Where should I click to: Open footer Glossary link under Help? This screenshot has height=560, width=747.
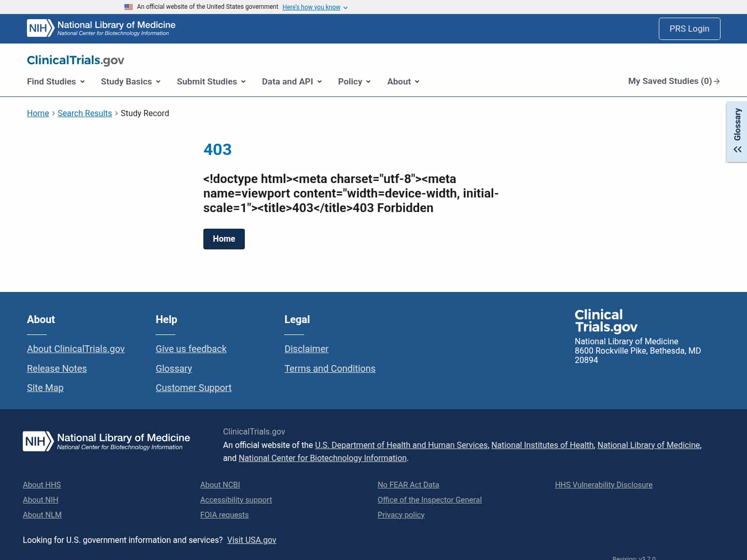tap(174, 369)
